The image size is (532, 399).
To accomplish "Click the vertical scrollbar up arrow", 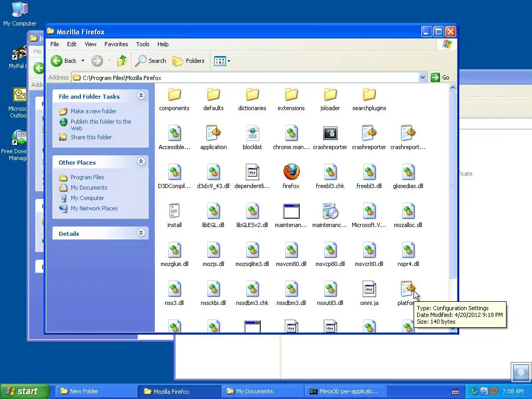I will tap(453, 87).
